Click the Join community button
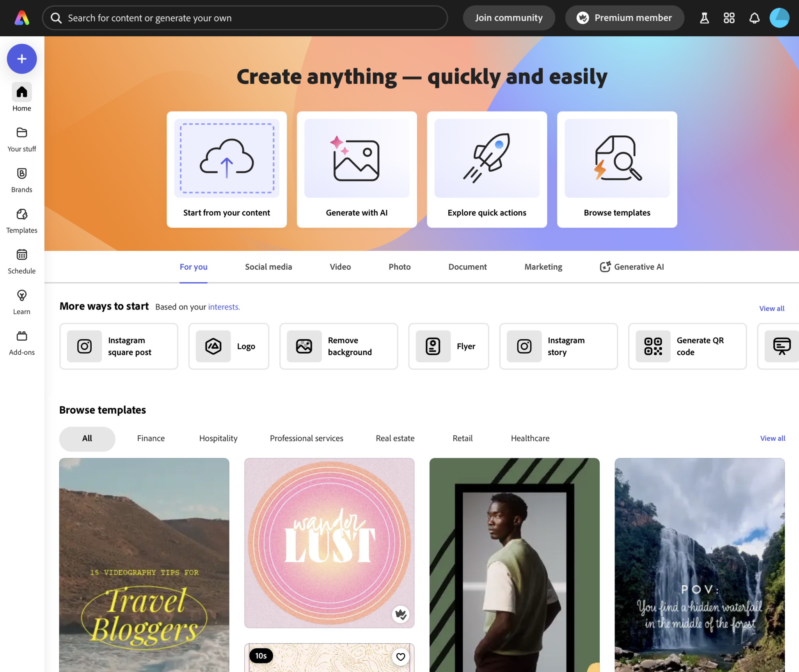The height and width of the screenshot is (672, 799). pos(509,18)
